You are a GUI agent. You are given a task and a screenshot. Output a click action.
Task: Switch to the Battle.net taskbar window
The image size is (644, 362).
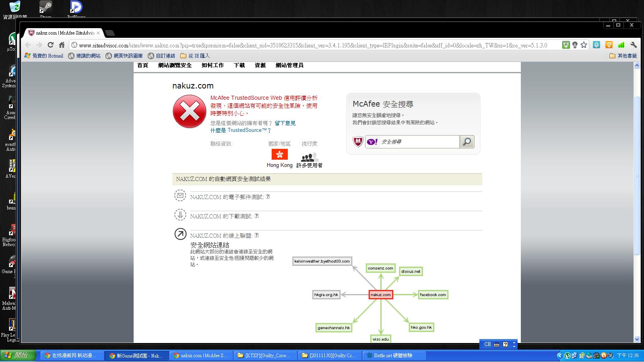point(393,356)
